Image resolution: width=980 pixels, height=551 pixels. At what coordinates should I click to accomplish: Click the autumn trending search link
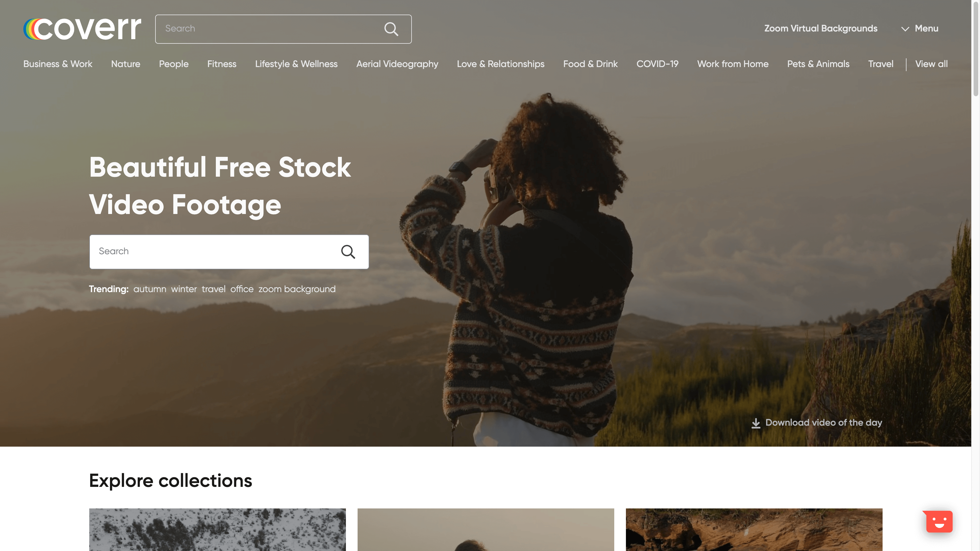[x=149, y=289]
